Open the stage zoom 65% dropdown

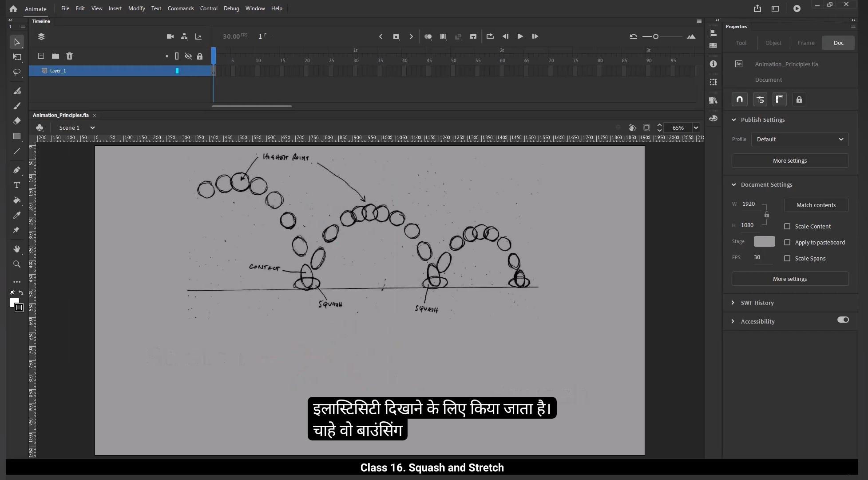pos(696,128)
